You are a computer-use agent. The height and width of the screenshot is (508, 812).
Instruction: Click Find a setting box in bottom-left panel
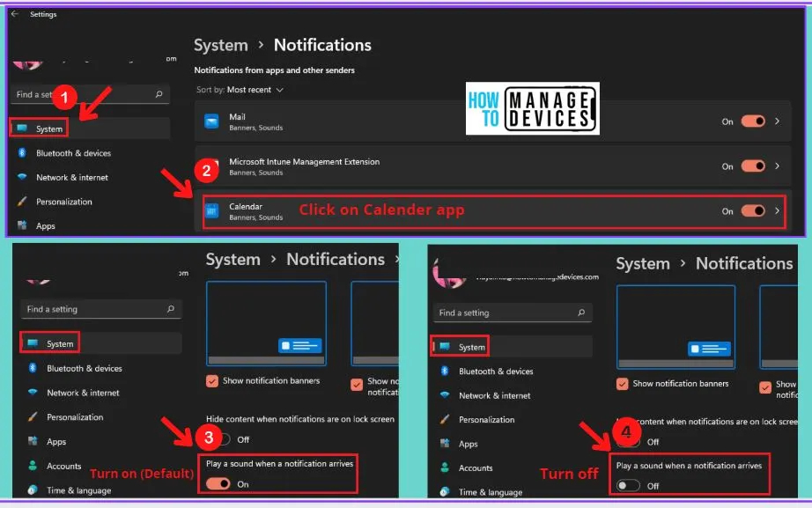[101, 309]
